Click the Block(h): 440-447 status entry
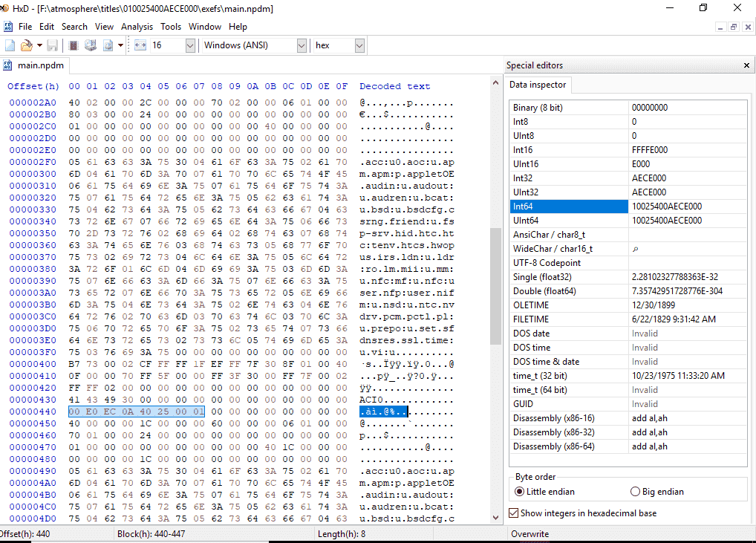 coord(151,534)
